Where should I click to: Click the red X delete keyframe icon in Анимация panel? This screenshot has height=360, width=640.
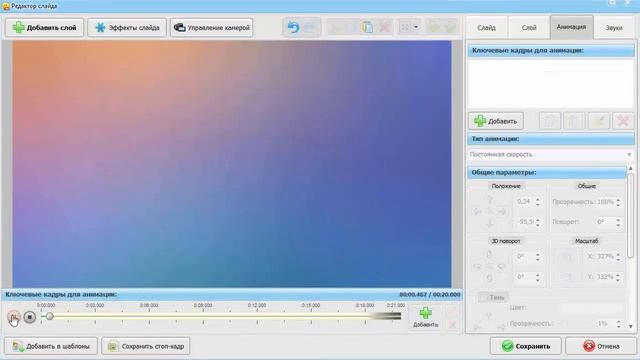623,121
